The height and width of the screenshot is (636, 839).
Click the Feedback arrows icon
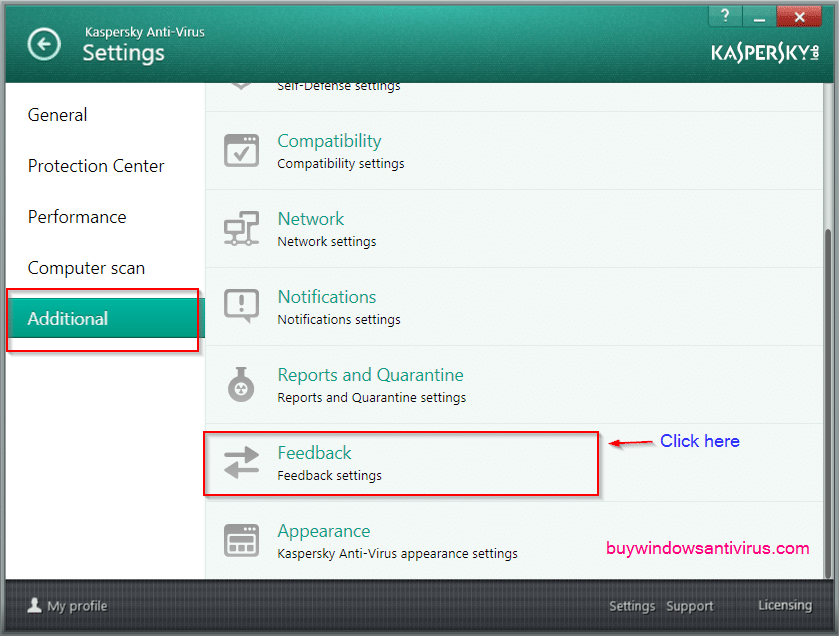coord(241,462)
